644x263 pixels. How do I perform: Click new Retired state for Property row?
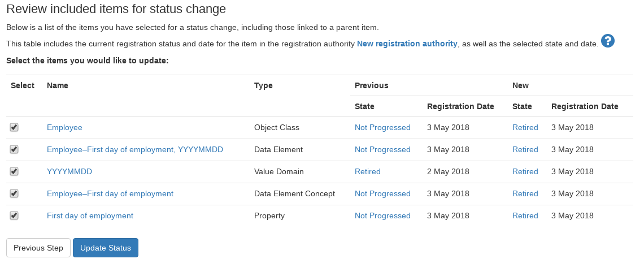[525, 215]
